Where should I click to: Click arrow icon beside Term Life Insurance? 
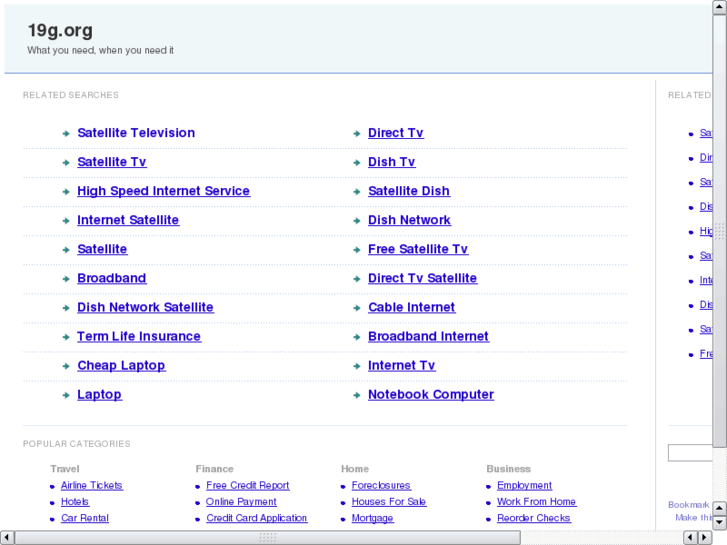tap(66, 337)
